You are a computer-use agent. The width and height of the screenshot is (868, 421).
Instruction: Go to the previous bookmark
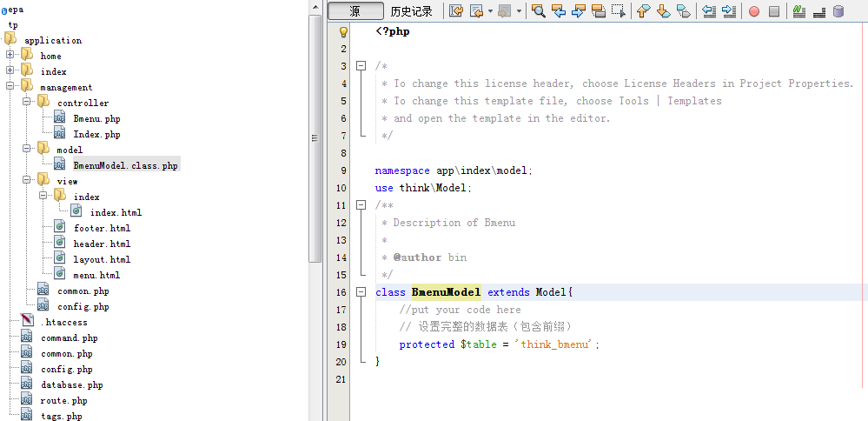[643, 11]
